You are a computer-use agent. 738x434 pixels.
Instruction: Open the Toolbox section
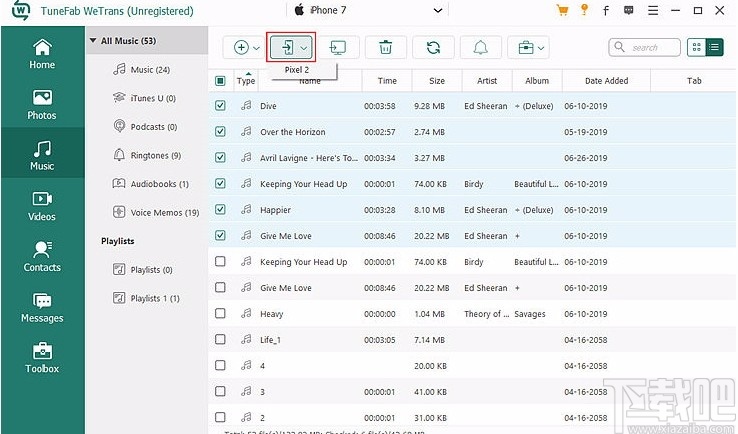[42, 358]
